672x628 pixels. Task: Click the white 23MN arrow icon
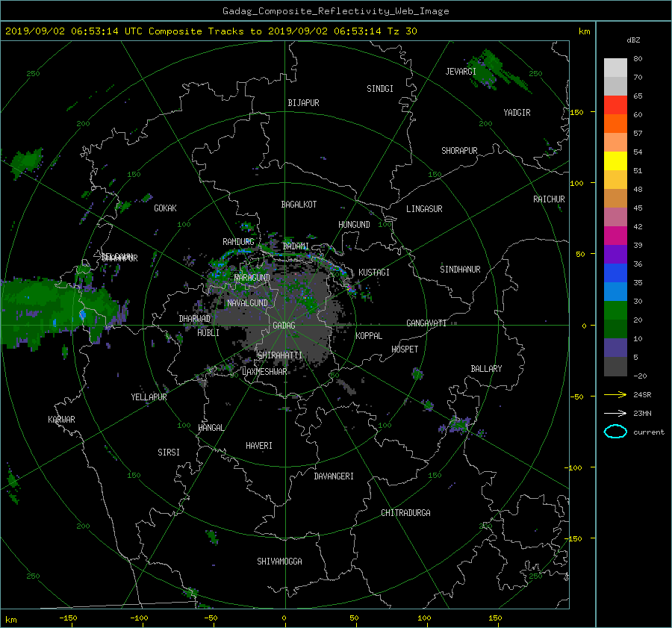(615, 413)
